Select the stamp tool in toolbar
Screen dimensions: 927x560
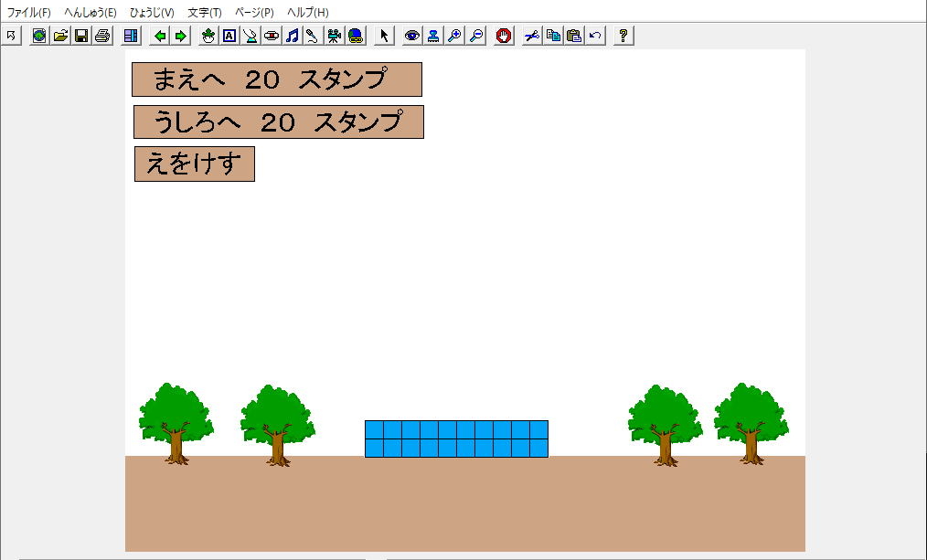[433, 36]
